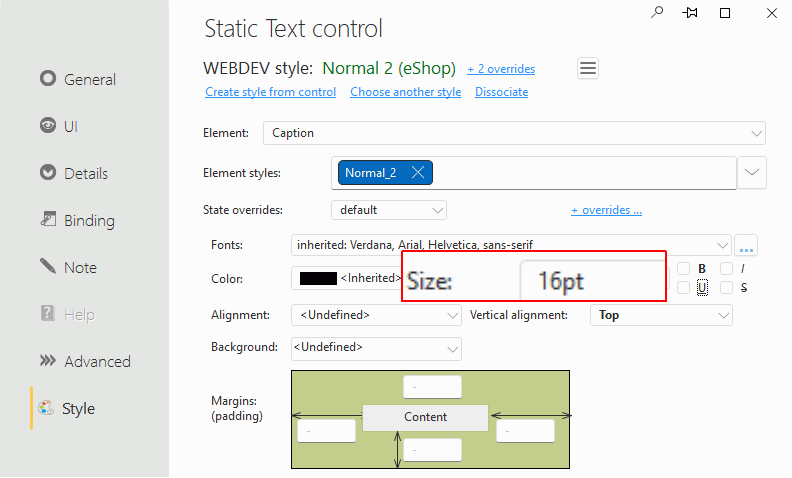Pin the window with pin icon

[690, 13]
